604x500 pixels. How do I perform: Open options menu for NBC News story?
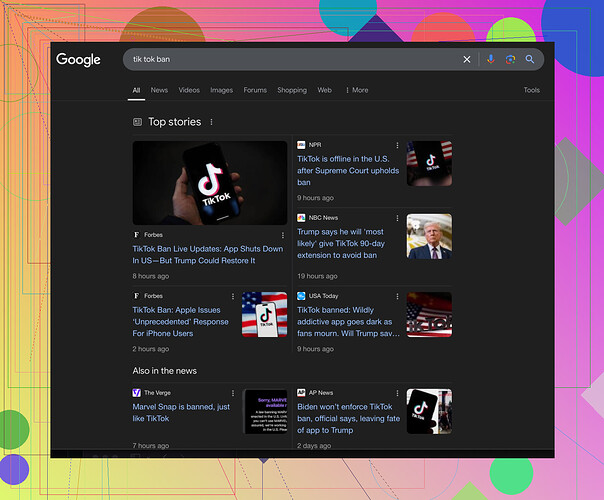point(397,218)
